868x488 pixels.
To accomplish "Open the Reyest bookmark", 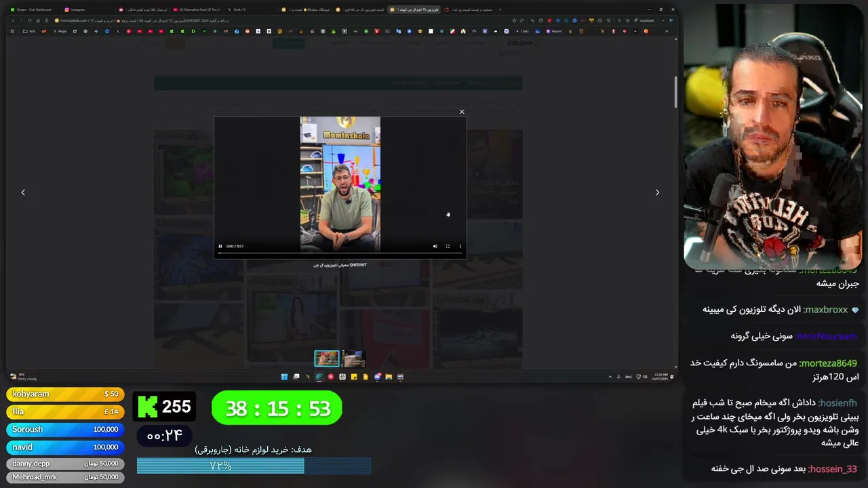I will pos(554,31).
